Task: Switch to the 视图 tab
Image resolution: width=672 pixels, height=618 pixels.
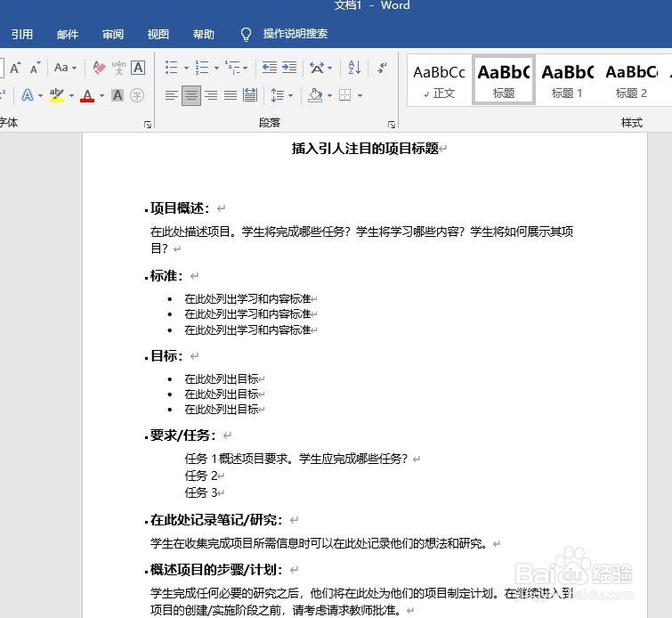Action: coord(158,34)
